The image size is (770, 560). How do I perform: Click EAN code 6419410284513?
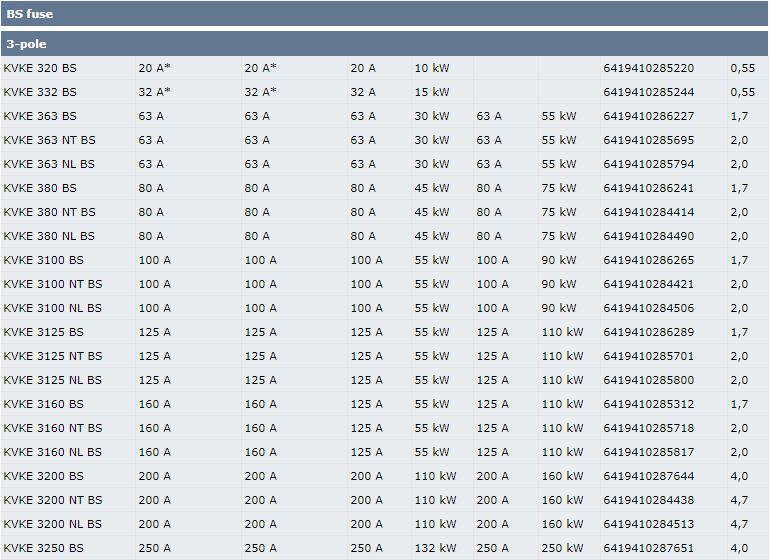point(649,524)
